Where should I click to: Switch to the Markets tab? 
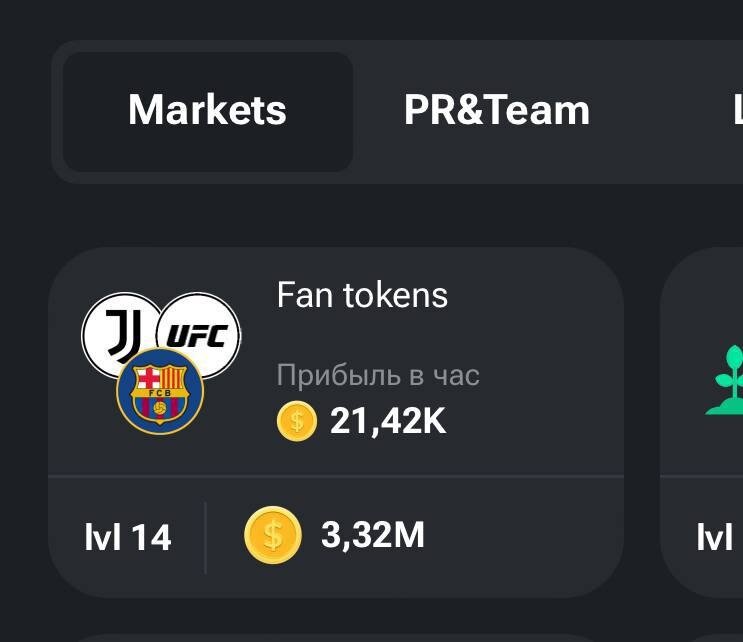coord(208,112)
